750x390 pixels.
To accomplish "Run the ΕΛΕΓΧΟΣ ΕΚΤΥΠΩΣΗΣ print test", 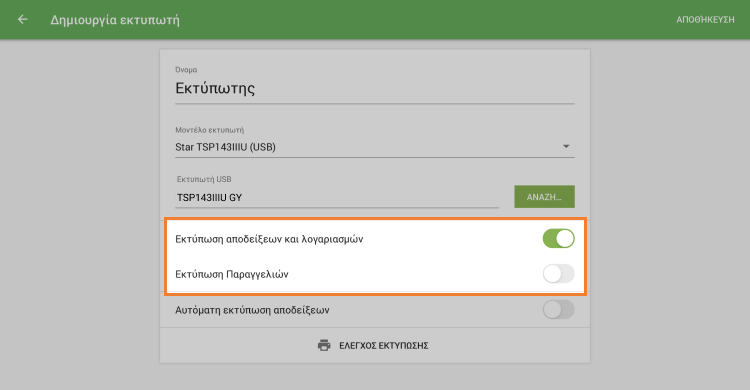I will coord(375,345).
